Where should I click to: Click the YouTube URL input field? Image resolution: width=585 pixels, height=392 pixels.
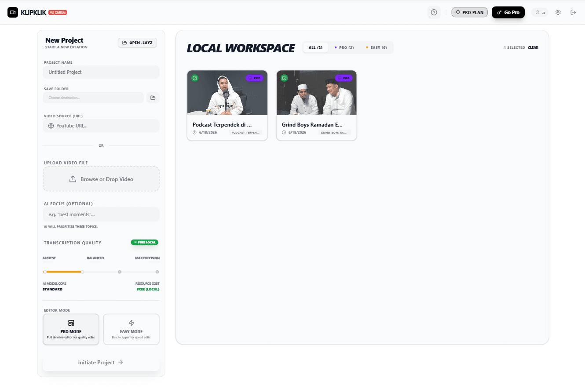coord(101,126)
